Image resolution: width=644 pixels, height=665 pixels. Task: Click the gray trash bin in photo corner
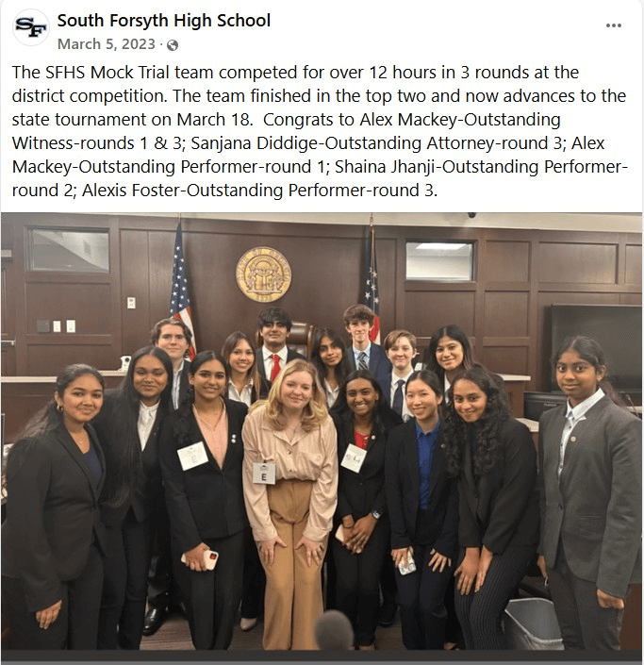coord(533,624)
